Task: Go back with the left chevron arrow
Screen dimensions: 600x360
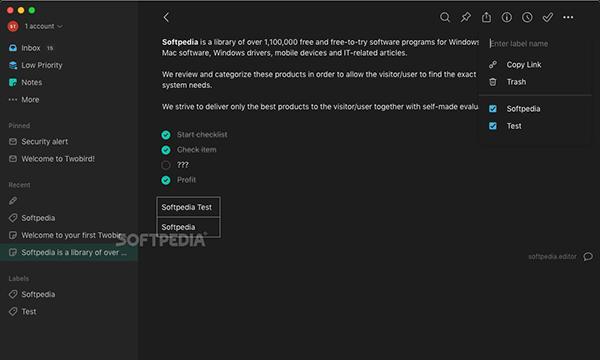Action: (166, 17)
